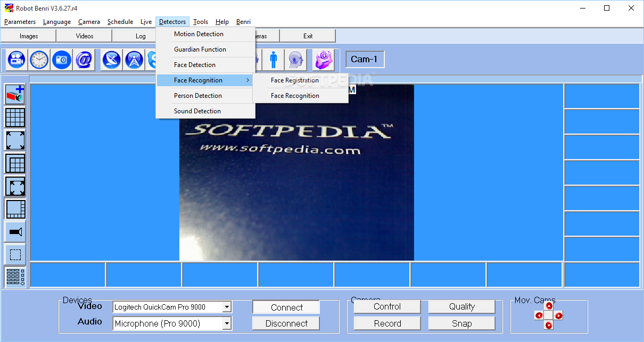Image resolution: width=644 pixels, height=342 pixels.
Task: Click the broadcast antenna tower icon
Action: point(134,60)
